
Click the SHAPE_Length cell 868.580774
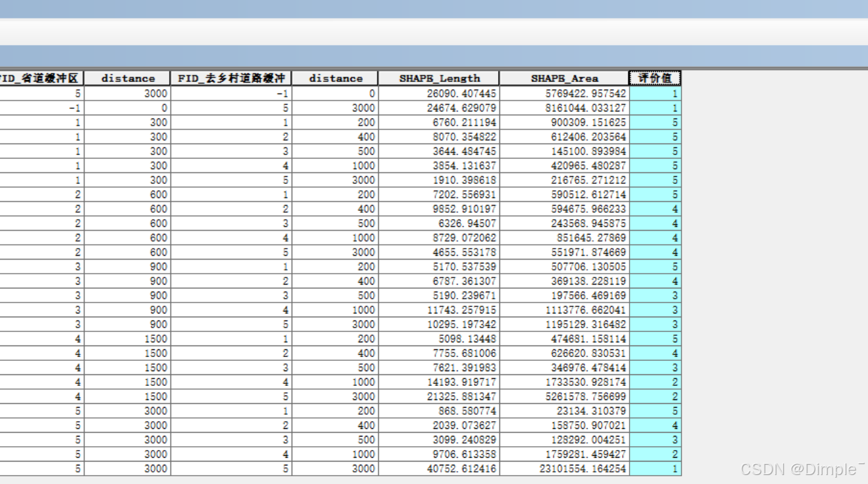click(439, 410)
